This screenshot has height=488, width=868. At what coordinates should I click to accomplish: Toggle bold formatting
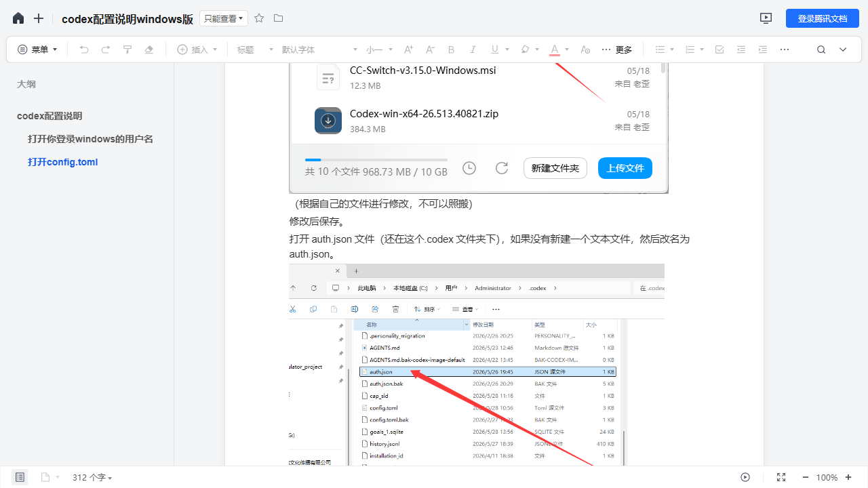coord(452,49)
